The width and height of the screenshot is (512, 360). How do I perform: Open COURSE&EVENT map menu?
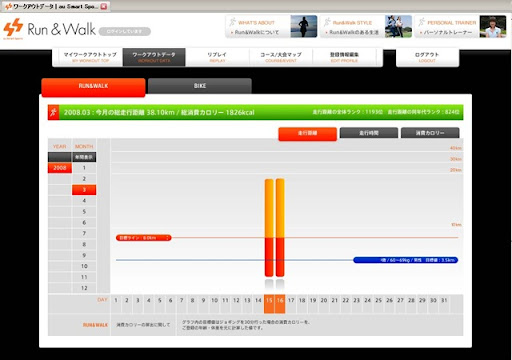click(281, 57)
